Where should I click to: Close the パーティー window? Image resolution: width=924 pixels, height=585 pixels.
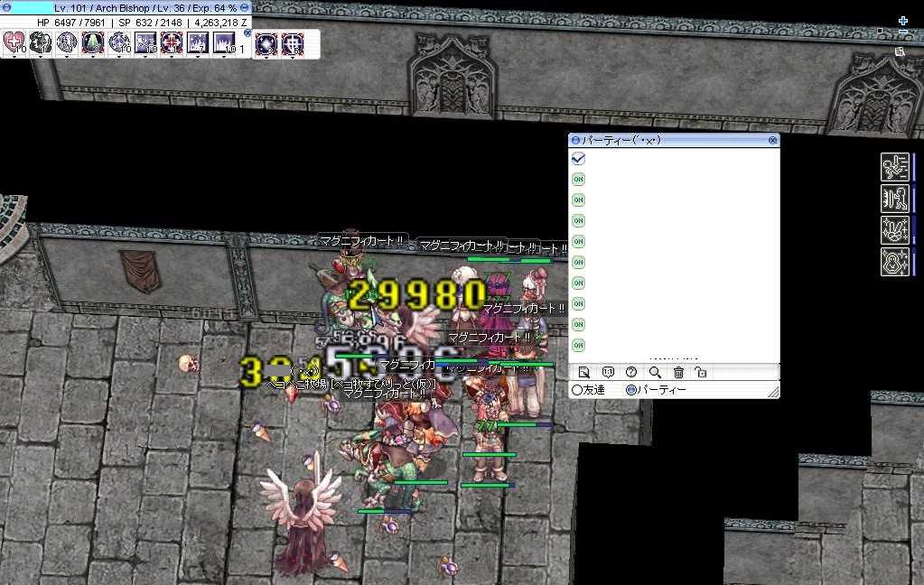coord(772,140)
